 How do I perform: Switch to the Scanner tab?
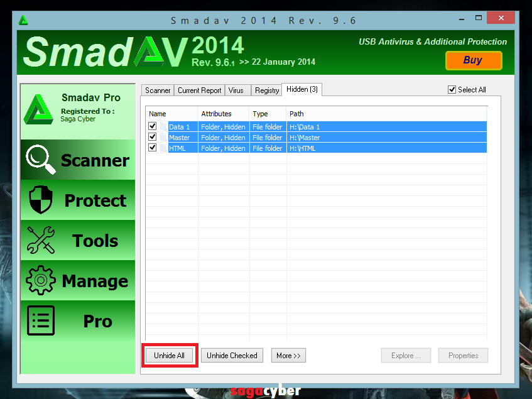point(158,90)
